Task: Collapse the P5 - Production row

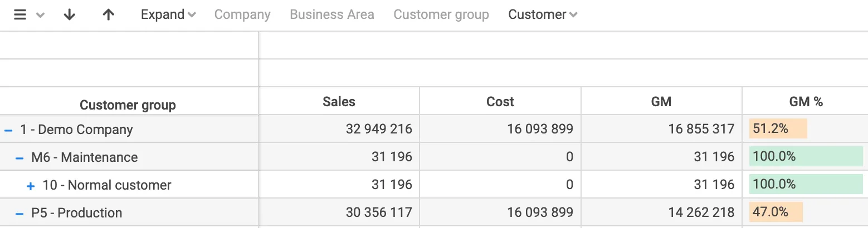Action: (x=19, y=214)
